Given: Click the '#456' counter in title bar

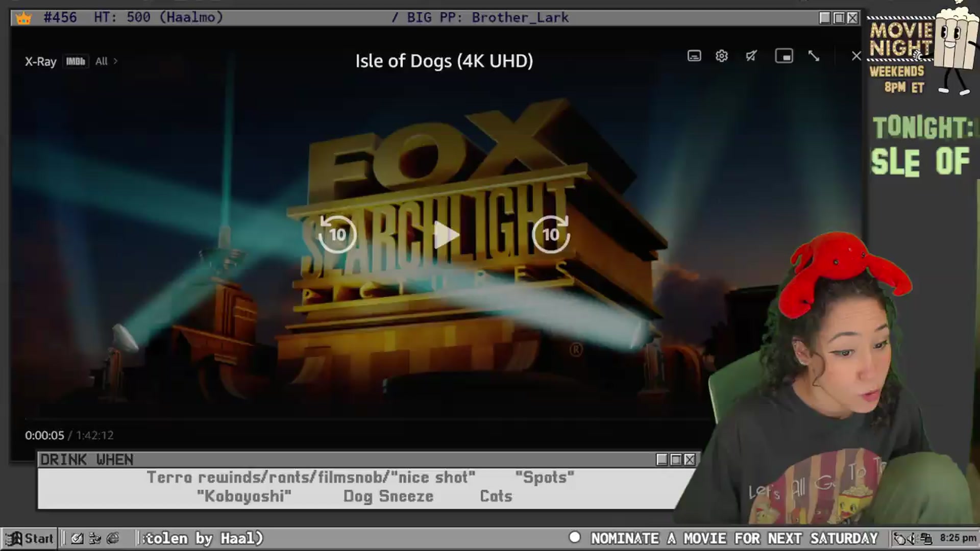Looking at the screenshot, I should click(60, 17).
